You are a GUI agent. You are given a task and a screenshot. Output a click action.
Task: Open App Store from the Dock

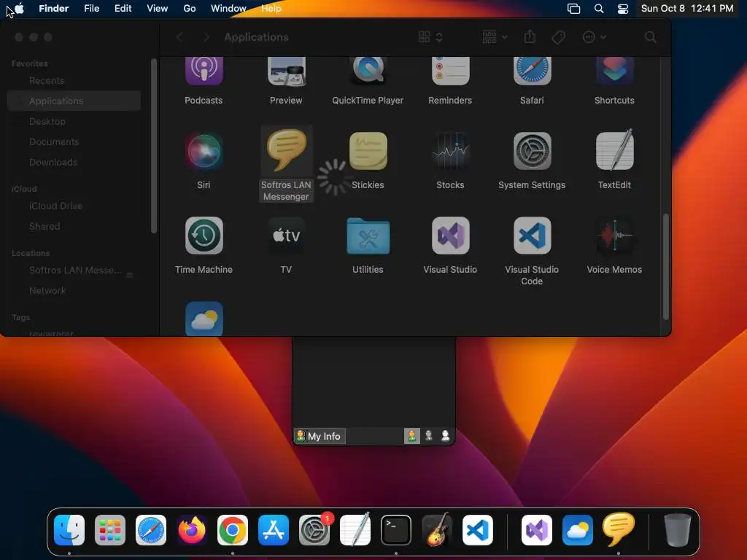tap(274, 530)
